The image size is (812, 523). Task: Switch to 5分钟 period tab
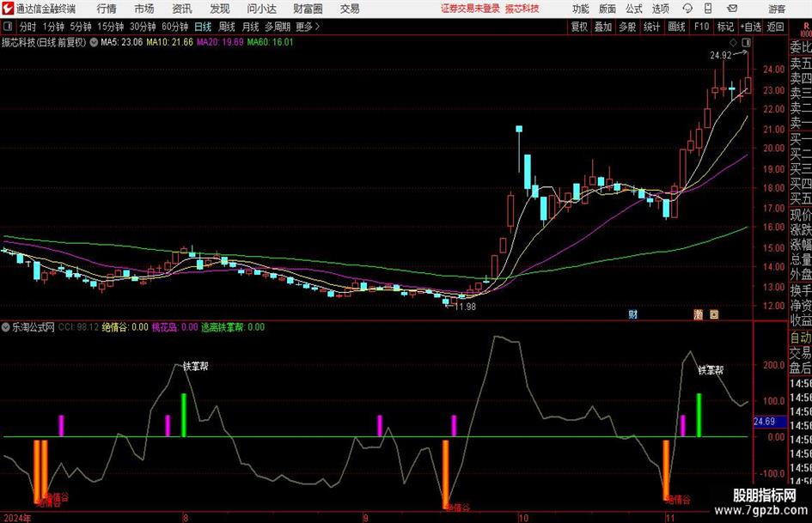tap(80, 27)
